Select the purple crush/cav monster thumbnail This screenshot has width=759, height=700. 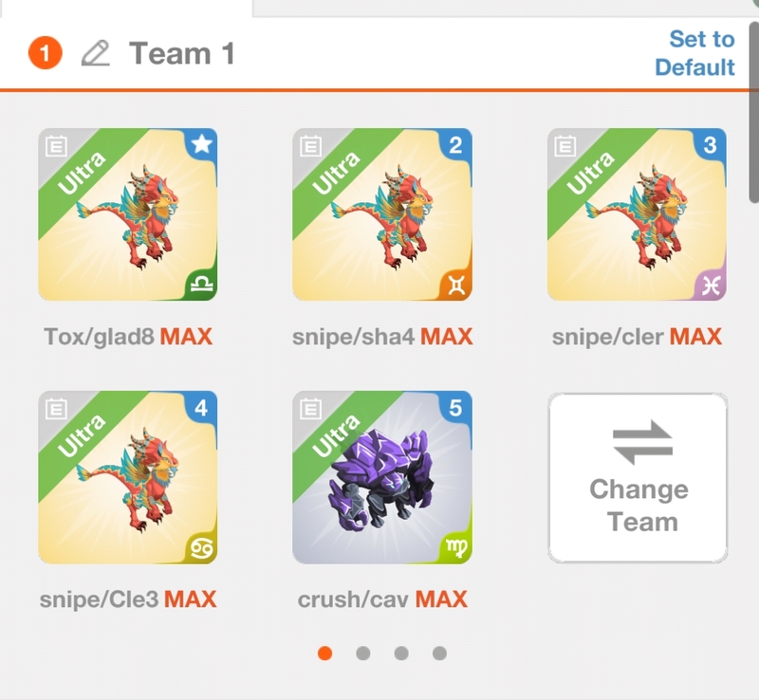click(382, 477)
